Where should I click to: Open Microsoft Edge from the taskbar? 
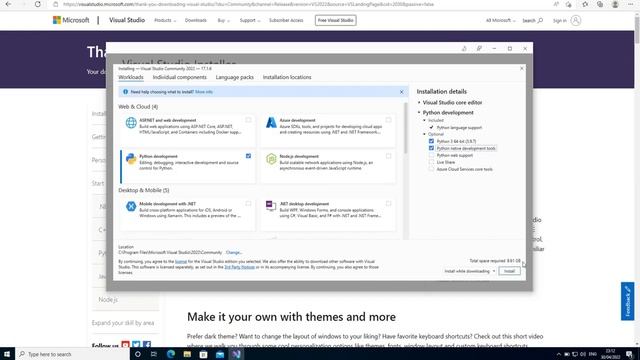coord(171,354)
